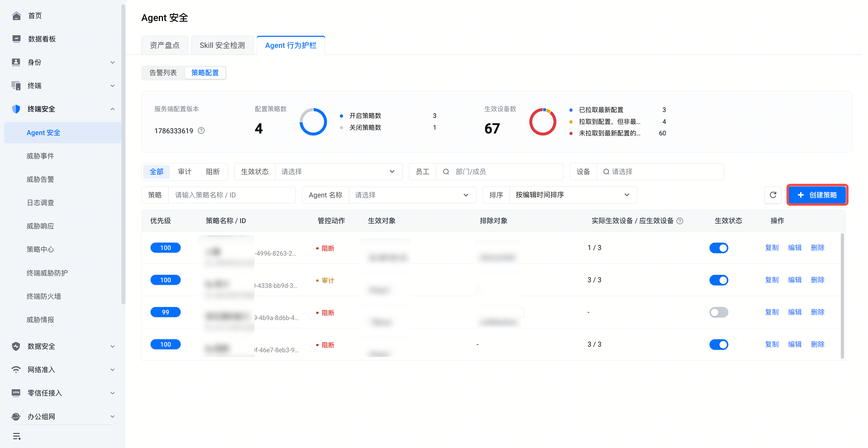Open the 首页 home icon
868x448 pixels.
pos(16,16)
